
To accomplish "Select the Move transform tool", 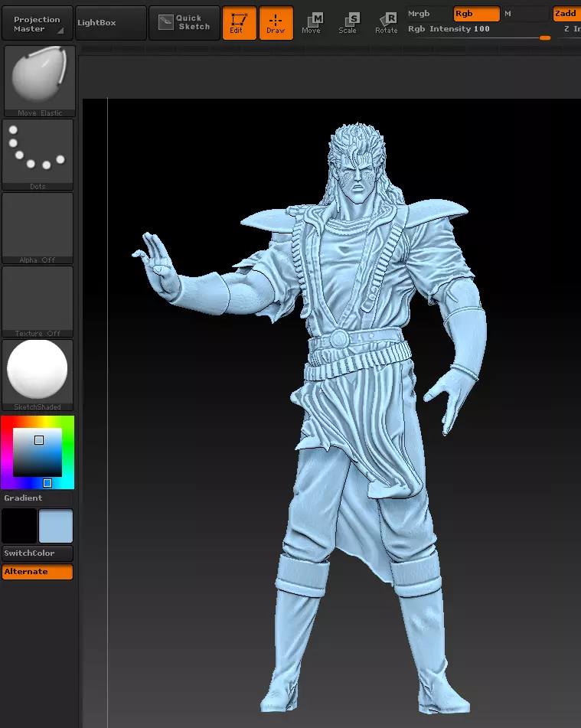I will click(x=311, y=23).
